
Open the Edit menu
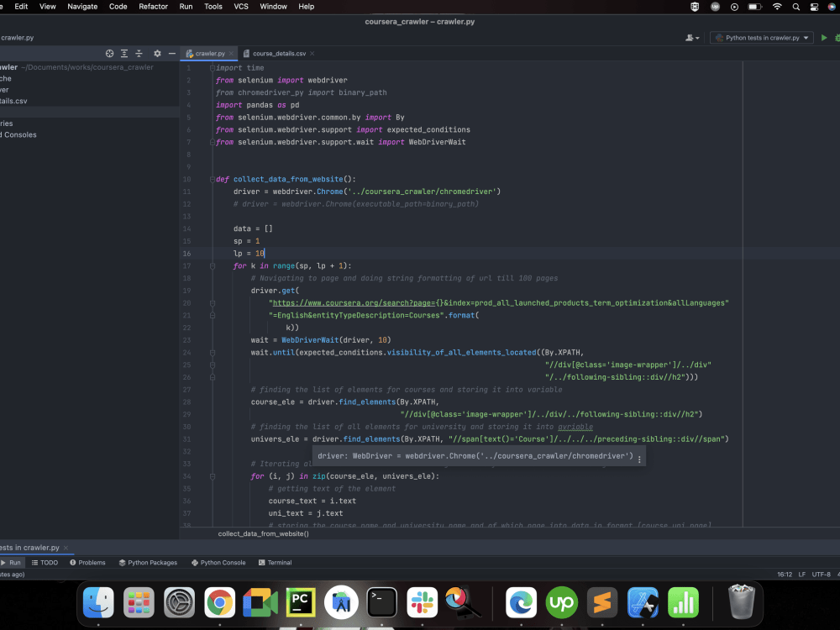(x=22, y=7)
